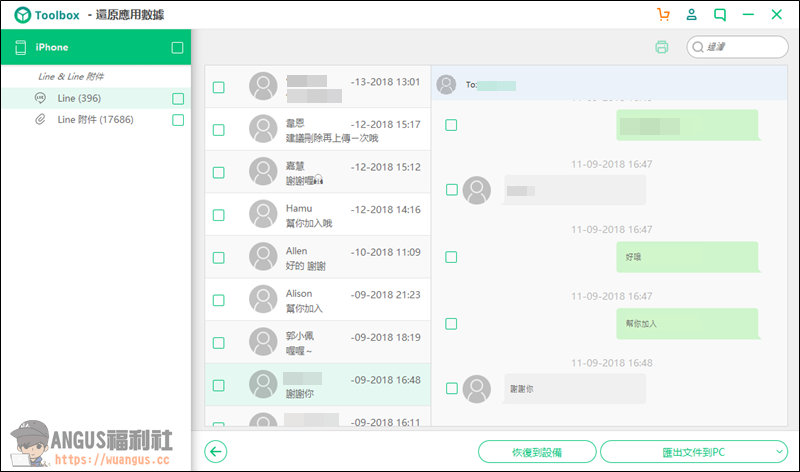Close the Toolbox window
Image resolution: width=800 pixels, height=472 pixels.
click(x=777, y=14)
